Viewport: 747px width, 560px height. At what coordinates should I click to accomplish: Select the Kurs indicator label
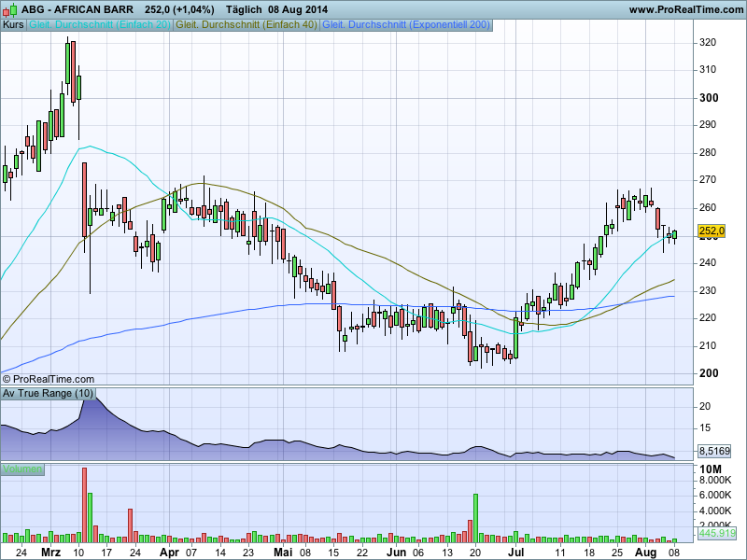click(13, 24)
